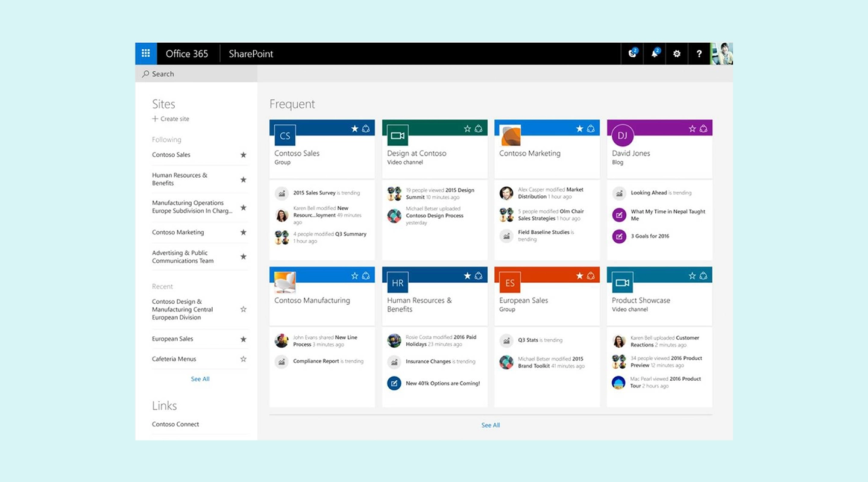868x482 pixels.
Task: Toggle star for European Sales in Recent
Action: (x=244, y=339)
